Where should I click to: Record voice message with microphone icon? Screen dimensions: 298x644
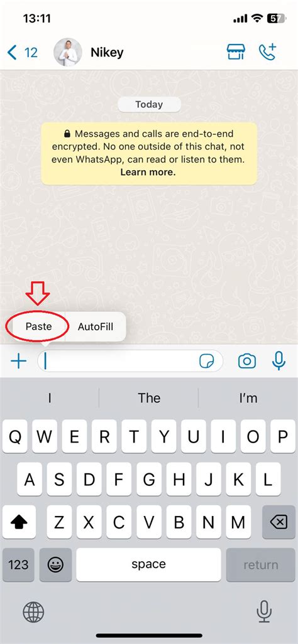click(x=279, y=361)
